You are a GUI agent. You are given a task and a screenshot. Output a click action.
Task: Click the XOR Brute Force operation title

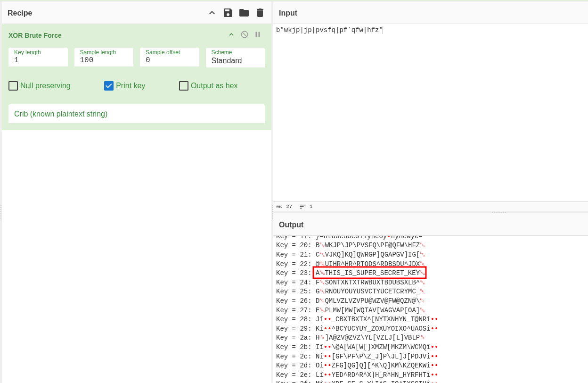35,35
